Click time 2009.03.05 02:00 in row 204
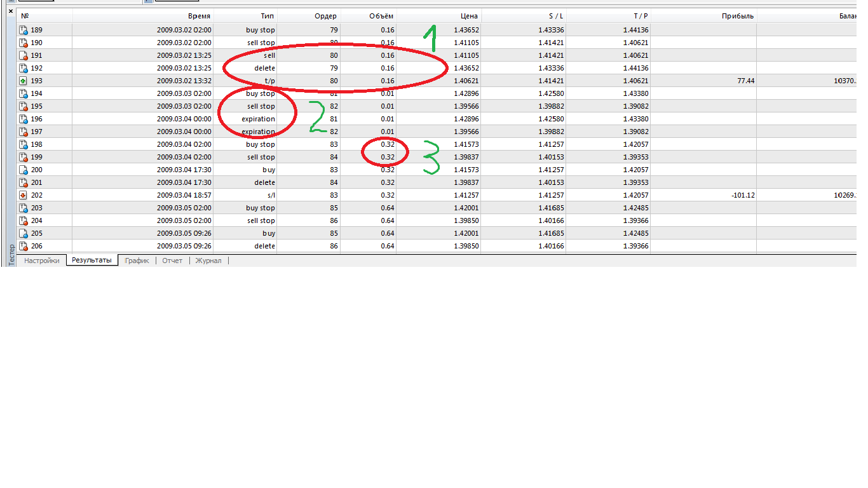868x488 pixels. (x=184, y=220)
